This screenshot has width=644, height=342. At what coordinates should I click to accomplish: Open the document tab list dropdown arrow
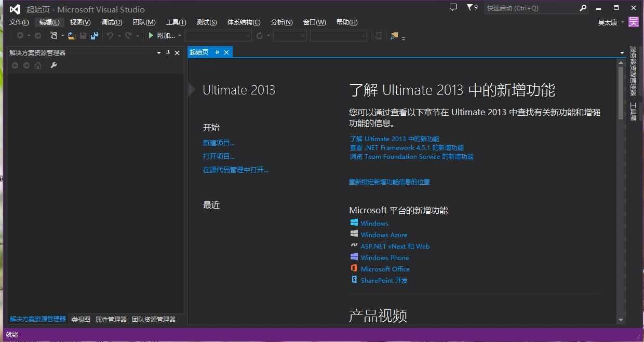point(622,53)
